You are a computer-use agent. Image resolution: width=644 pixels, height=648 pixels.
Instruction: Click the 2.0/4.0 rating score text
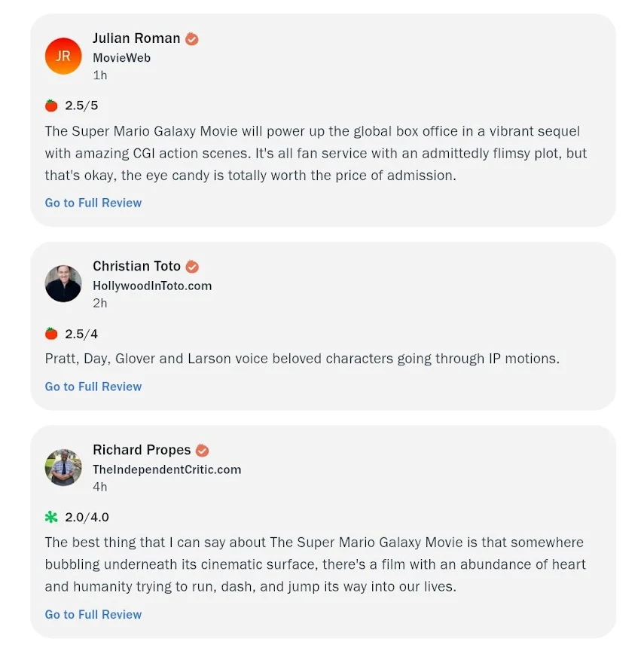point(87,517)
